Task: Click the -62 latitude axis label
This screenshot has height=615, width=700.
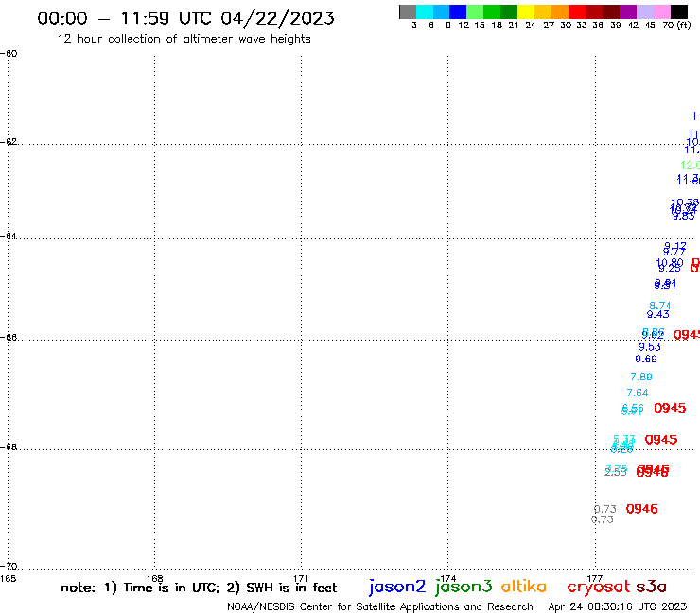Action: pos(9,142)
